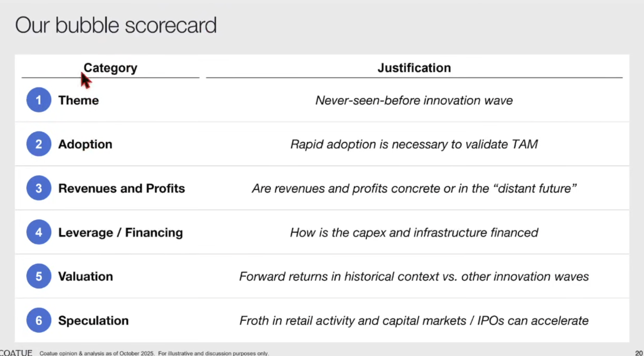Click the Justification column header
The image size is (644, 356).
pos(414,68)
